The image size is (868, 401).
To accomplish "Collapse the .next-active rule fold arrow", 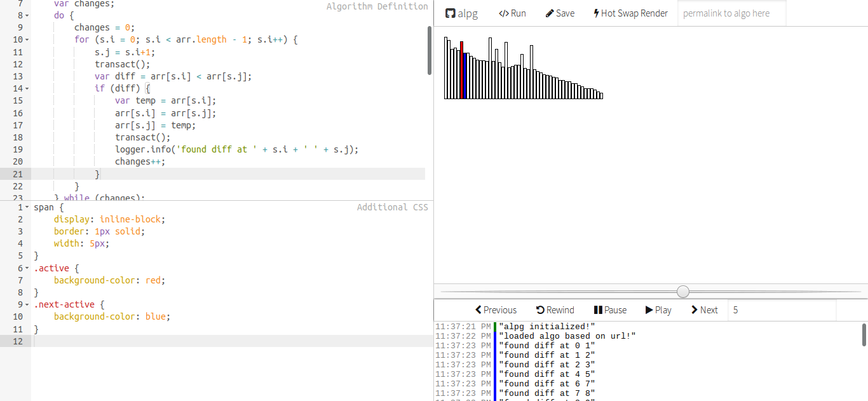I will 27,305.
